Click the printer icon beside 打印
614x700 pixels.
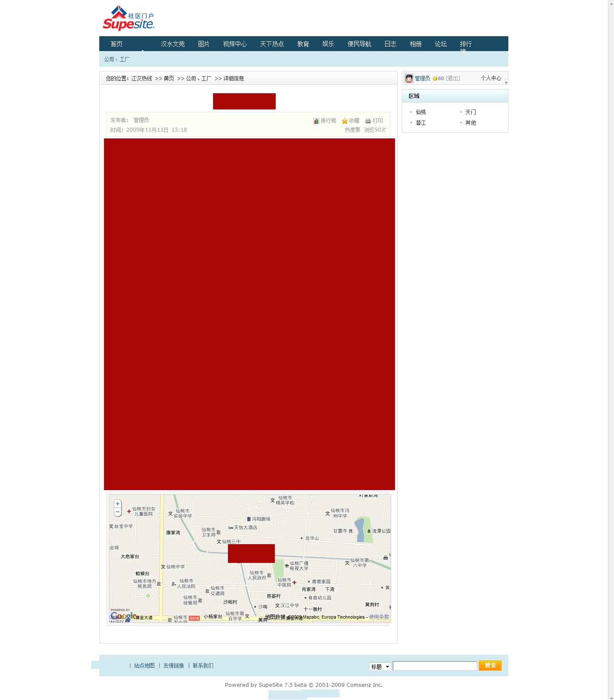(x=368, y=121)
